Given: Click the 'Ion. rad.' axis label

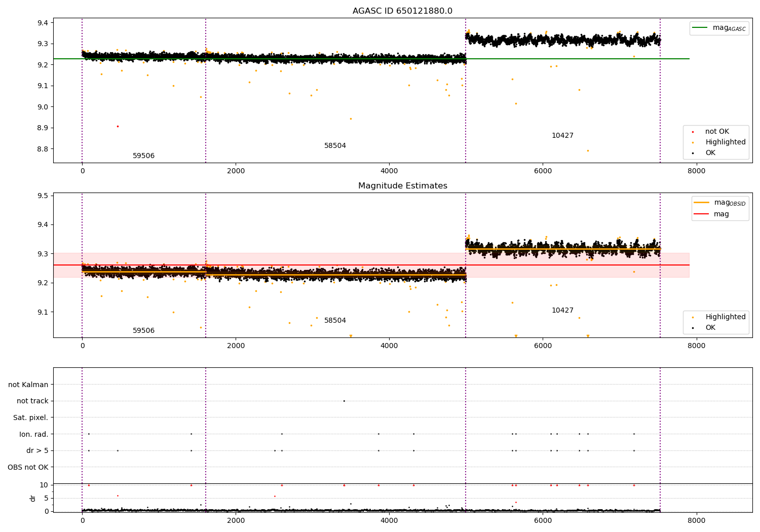Looking at the screenshot, I should point(34,434).
